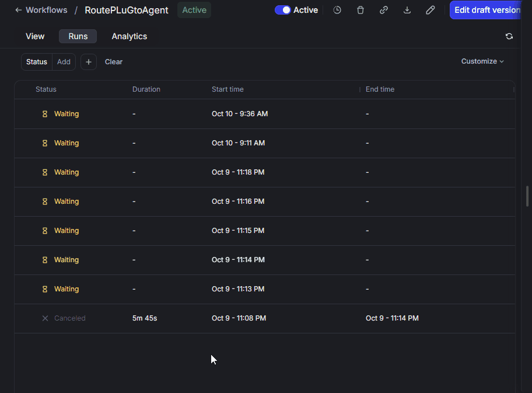Viewport: 532px width, 393px height.
Task: Open the Status filter Add selector
Action: pos(64,62)
